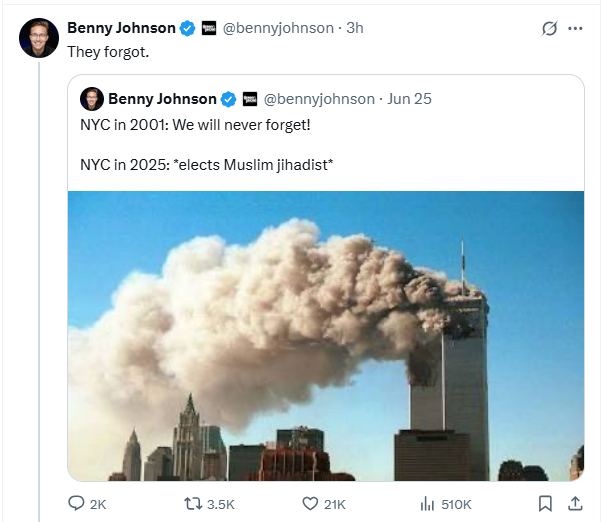Viewport: 601px width, 522px height.
Task: Repost the tweet using the retweet icon
Action: point(188,504)
